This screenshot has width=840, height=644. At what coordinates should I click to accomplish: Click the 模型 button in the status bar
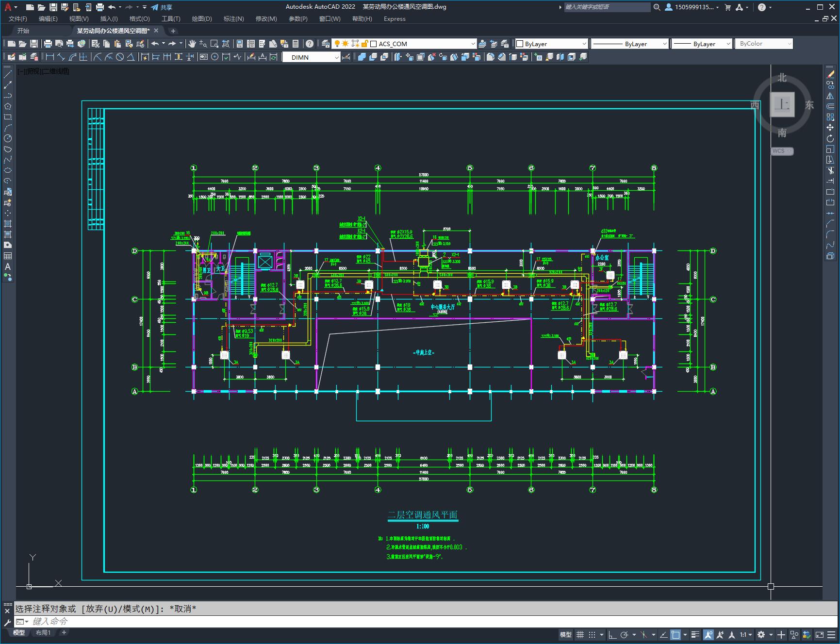(566, 634)
